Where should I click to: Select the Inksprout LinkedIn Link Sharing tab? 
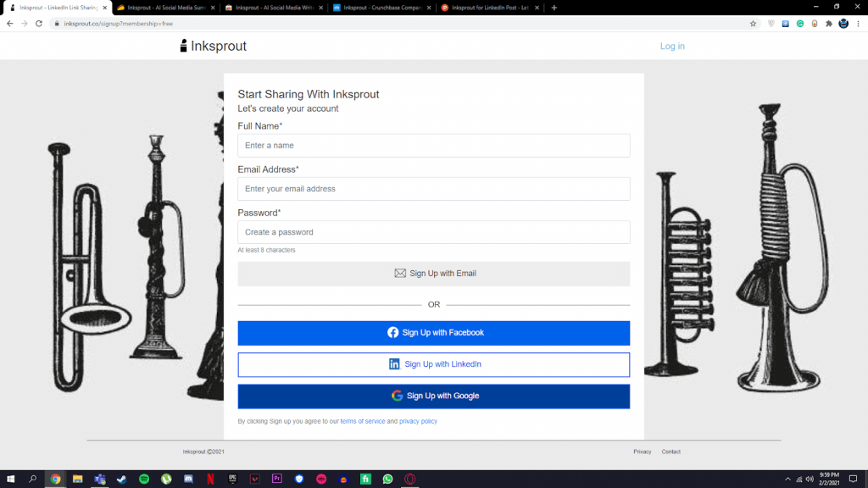[x=57, y=8]
